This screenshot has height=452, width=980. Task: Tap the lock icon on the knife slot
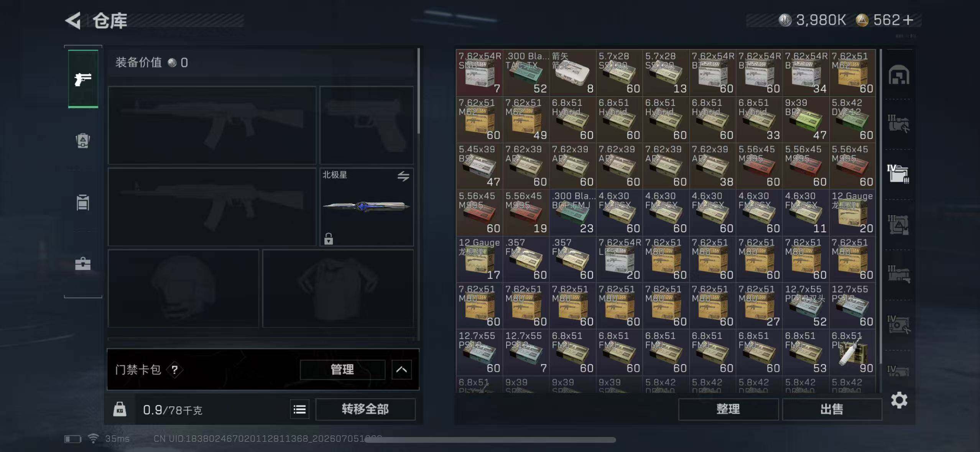pos(329,238)
